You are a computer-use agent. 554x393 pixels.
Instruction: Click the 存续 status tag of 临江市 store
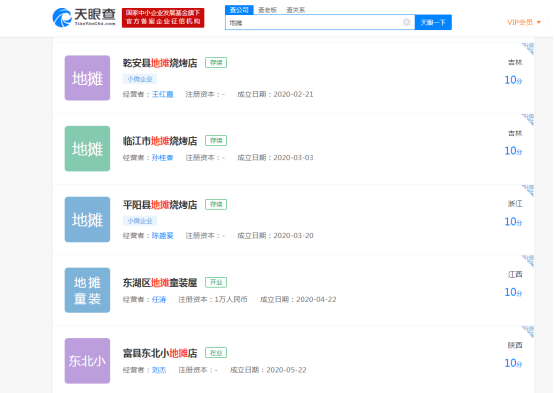216,140
